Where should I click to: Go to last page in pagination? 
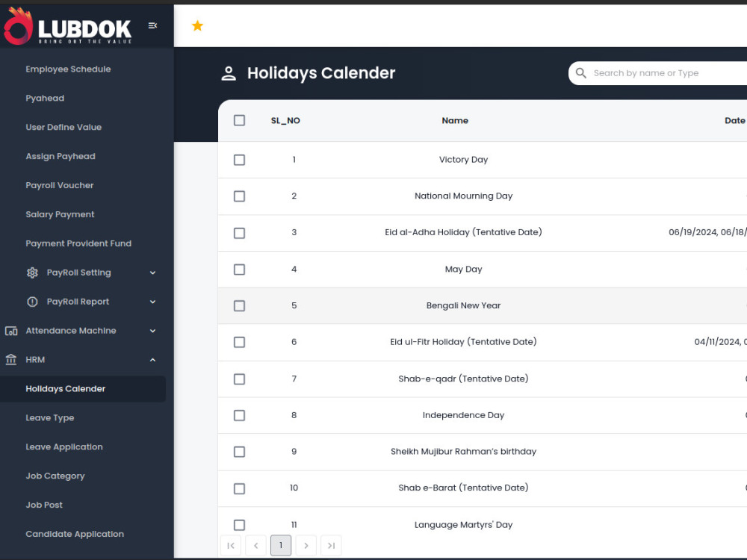(x=331, y=546)
